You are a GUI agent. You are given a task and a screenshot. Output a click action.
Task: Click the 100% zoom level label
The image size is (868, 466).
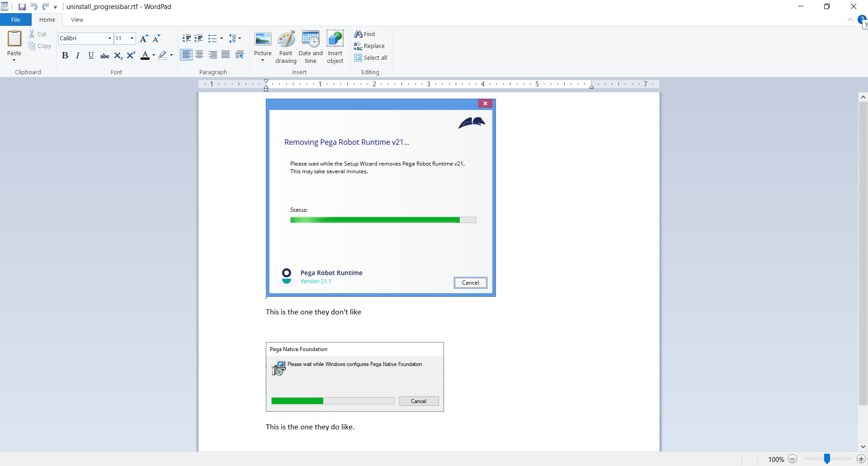[x=776, y=459]
